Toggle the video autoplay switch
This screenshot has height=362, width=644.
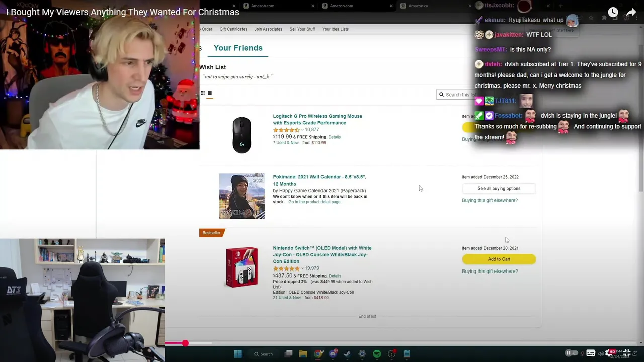click(572, 353)
